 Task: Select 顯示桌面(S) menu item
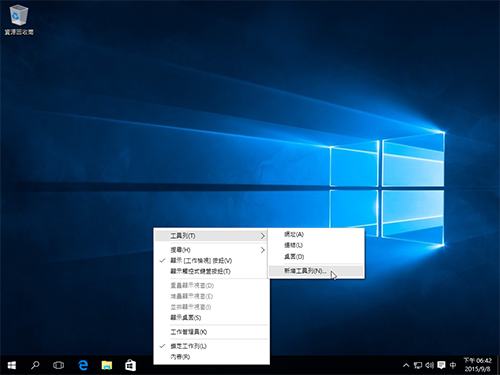pos(211,318)
